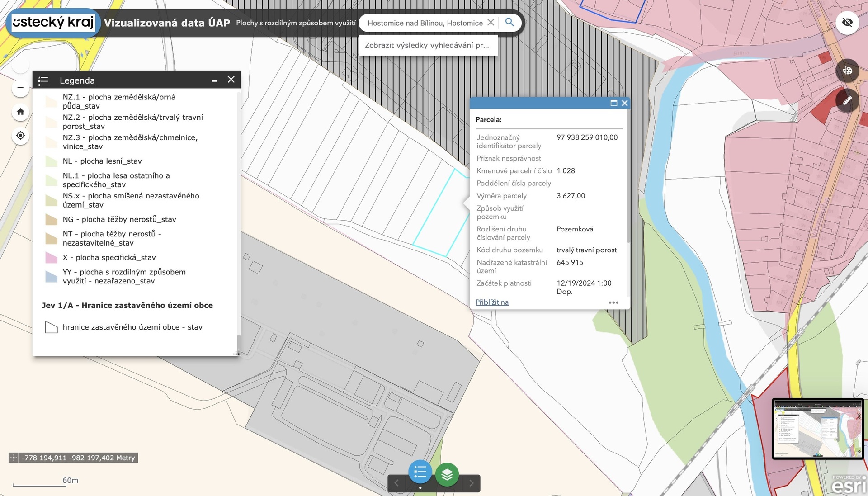This screenshot has width=868, height=496.
Task: Click the NZ.2 trvalý travní porost legend label
Action: 133,122
